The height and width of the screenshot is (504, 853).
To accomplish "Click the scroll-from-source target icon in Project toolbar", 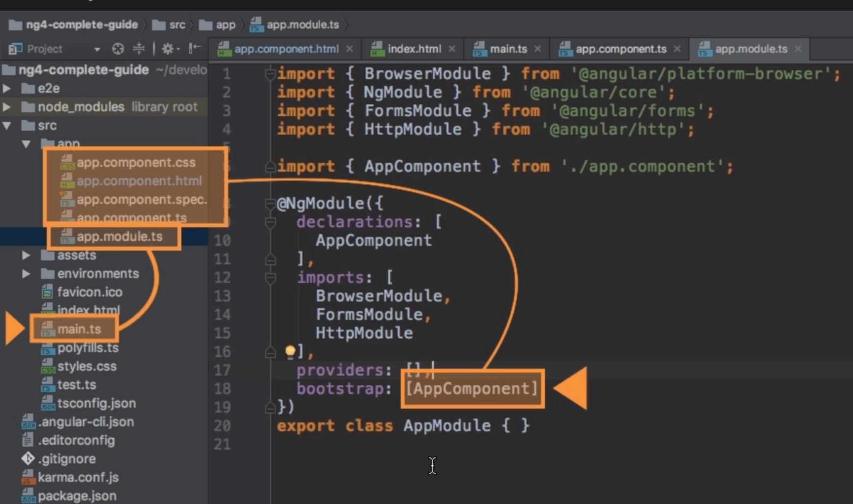I will (118, 49).
